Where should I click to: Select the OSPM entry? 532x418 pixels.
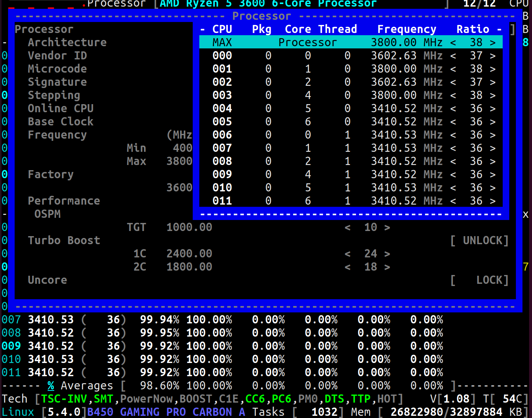click(x=47, y=214)
